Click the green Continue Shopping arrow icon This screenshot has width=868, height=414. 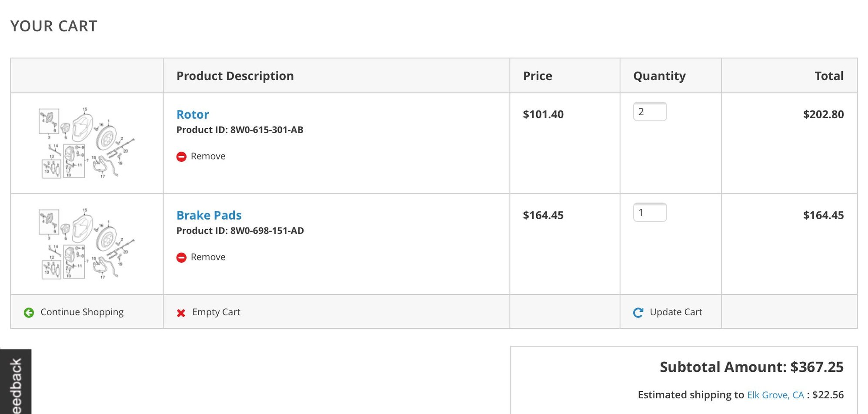click(x=29, y=313)
